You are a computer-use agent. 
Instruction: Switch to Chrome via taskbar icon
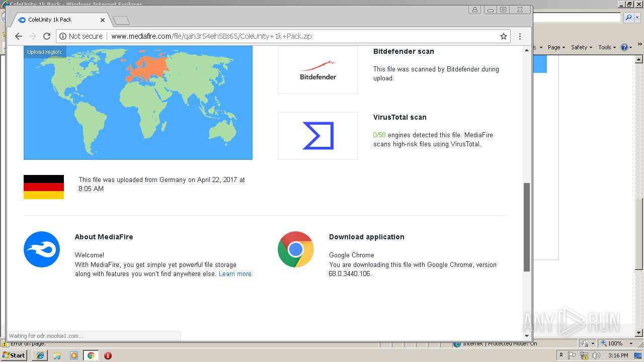(x=91, y=355)
